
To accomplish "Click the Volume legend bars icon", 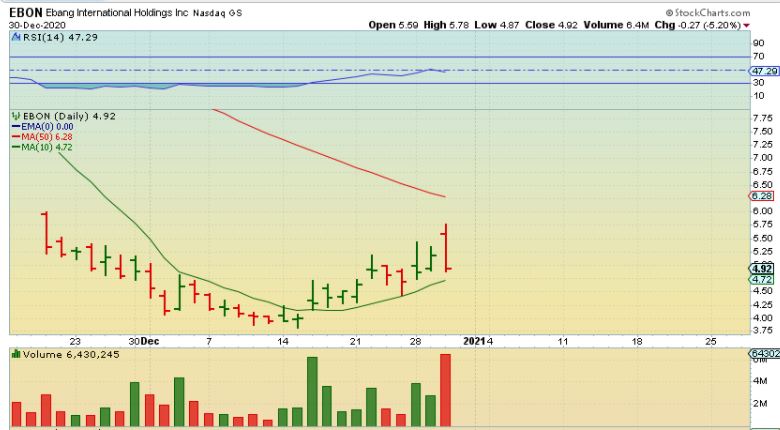I will coord(16,354).
